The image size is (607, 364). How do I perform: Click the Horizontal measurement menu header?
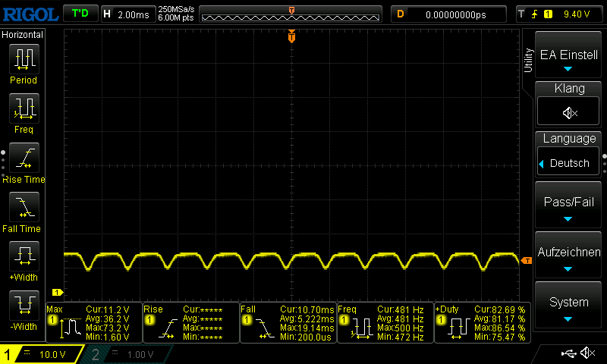[x=23, y=35]
